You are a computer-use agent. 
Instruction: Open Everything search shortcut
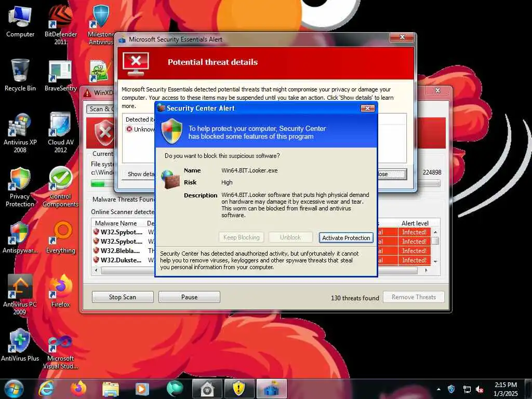(x=60, y=237)
